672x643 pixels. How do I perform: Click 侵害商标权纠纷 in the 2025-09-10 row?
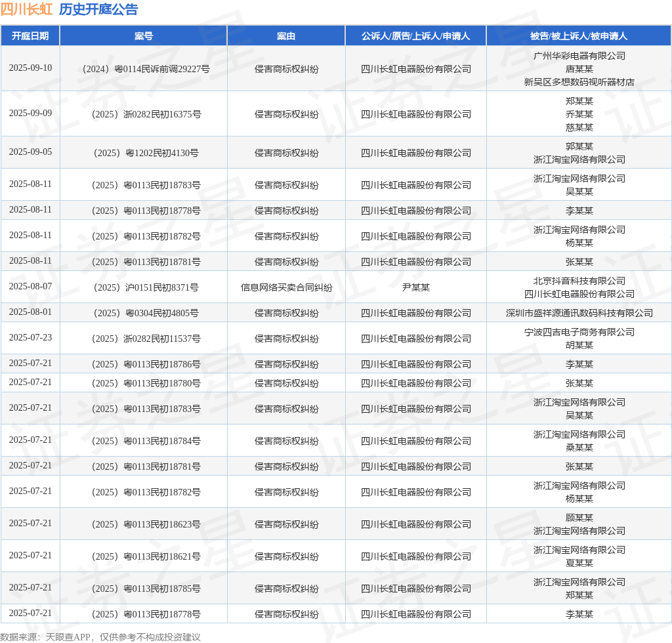(x=286, y=69)
